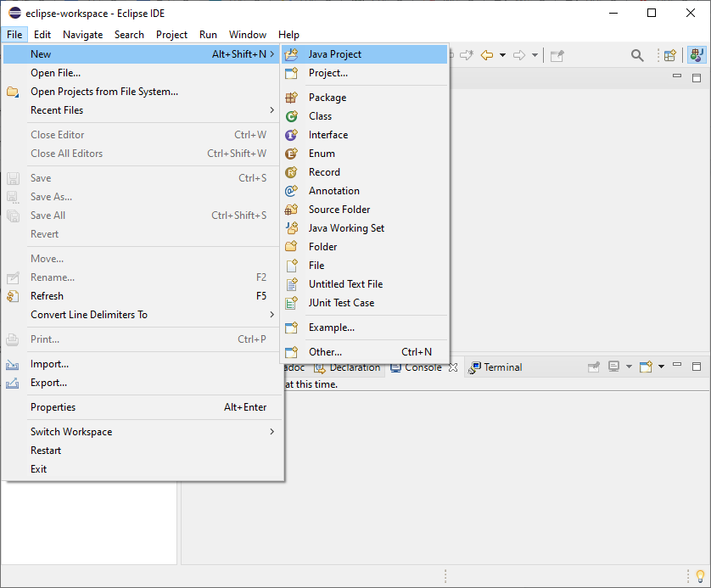This screenshot has width=711, height=588.
Task: Open the Back navigation history dropdown
Action: tap(501, 54)
